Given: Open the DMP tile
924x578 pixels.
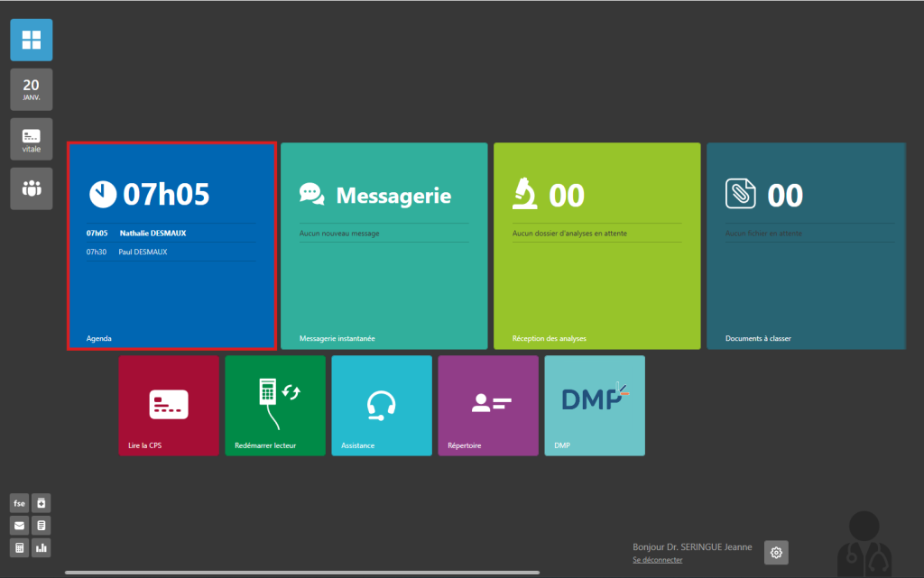Looking at the screenshot, I should (594, 406).
